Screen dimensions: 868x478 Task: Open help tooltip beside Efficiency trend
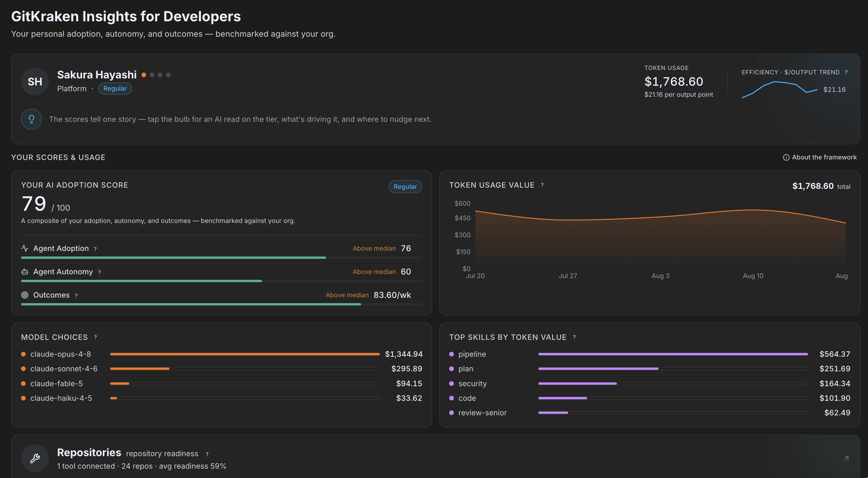tap(846, 72)
